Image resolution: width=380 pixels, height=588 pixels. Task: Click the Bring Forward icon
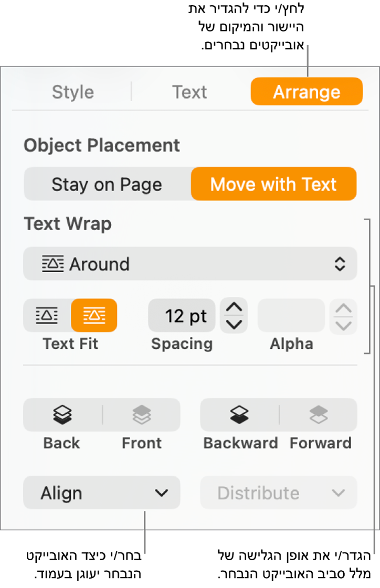[x=319, y=415]
